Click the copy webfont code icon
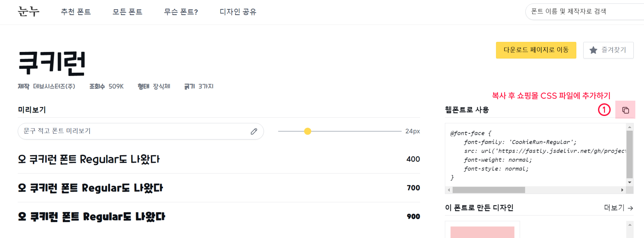This screenshot has width=644, height=238. [x=625, y=110]
